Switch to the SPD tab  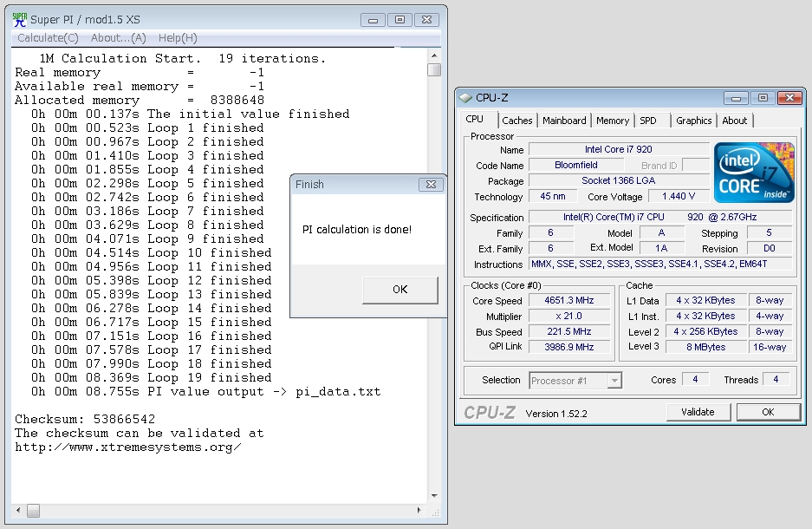click(x=648, y=121)
